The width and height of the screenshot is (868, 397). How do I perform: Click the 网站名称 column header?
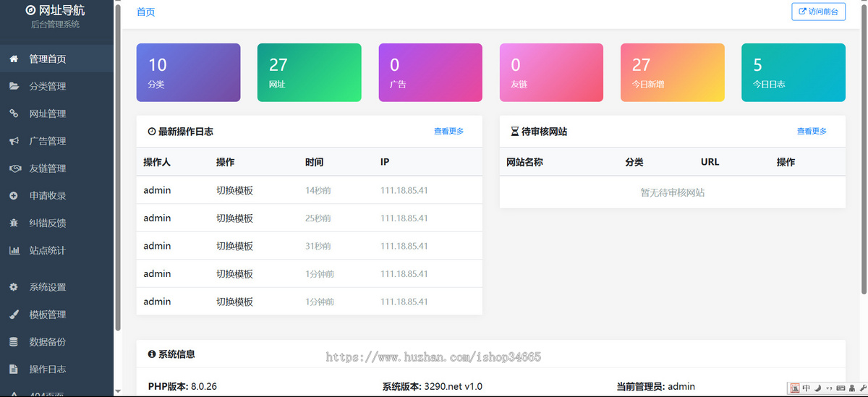(x=524, y=162)
